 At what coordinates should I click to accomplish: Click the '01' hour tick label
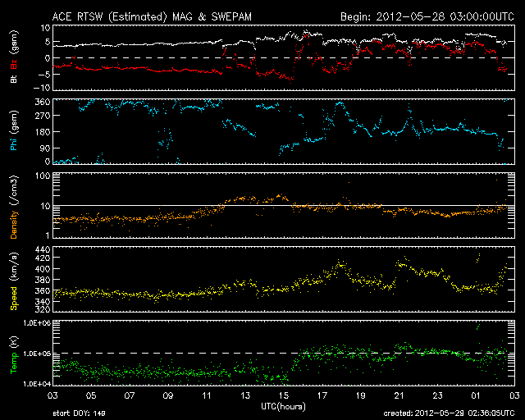(x=476, y=395)
